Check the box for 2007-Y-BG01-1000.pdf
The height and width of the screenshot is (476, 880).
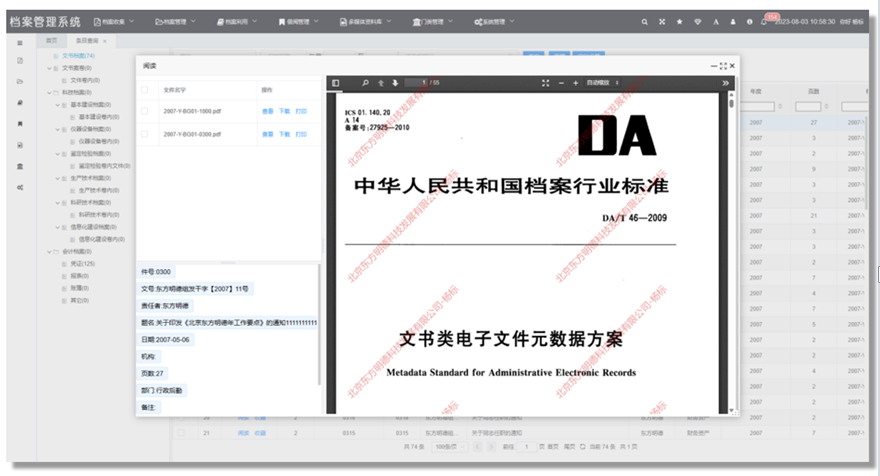coord(145,110)
